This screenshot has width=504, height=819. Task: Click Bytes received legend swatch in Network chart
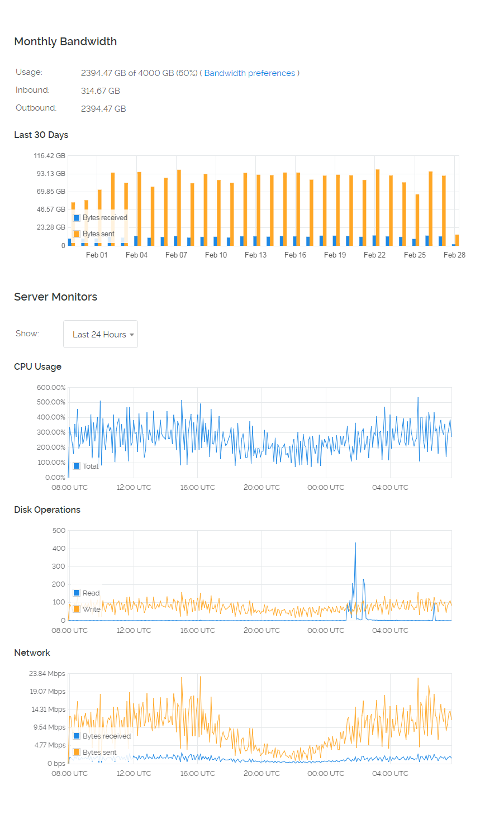[x=77, y=736]
